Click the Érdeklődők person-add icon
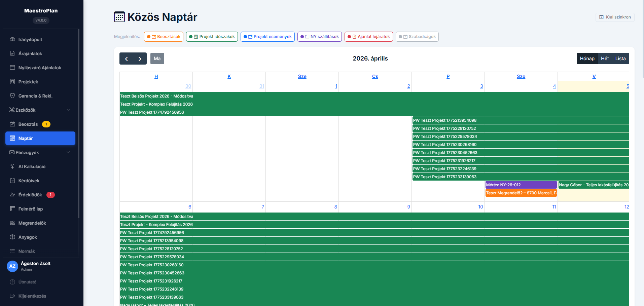The width and height of the screenshot is (644, 306). tap(12, 195)
